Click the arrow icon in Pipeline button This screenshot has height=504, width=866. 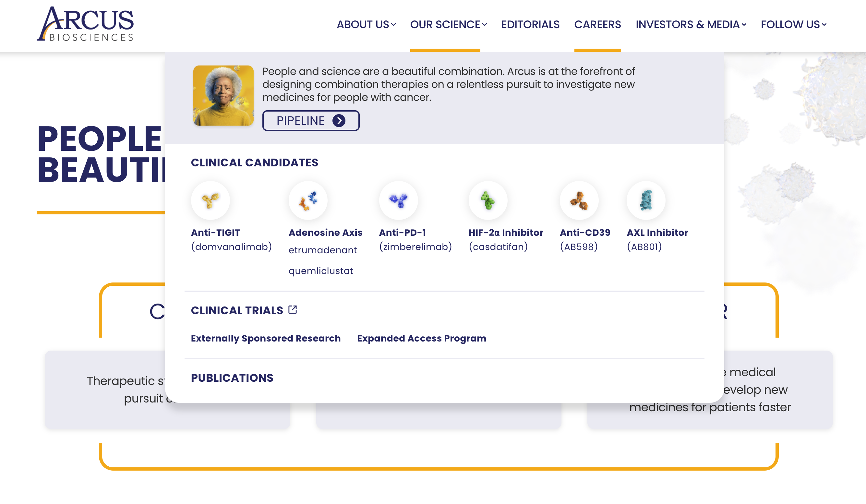(339, 121)
